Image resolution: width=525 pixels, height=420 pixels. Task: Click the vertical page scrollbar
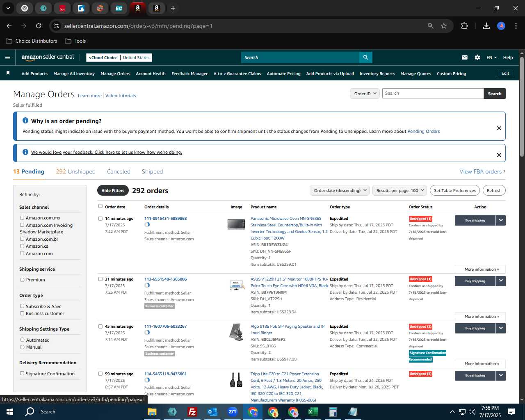pyautogui.click(x=522, y=107)
